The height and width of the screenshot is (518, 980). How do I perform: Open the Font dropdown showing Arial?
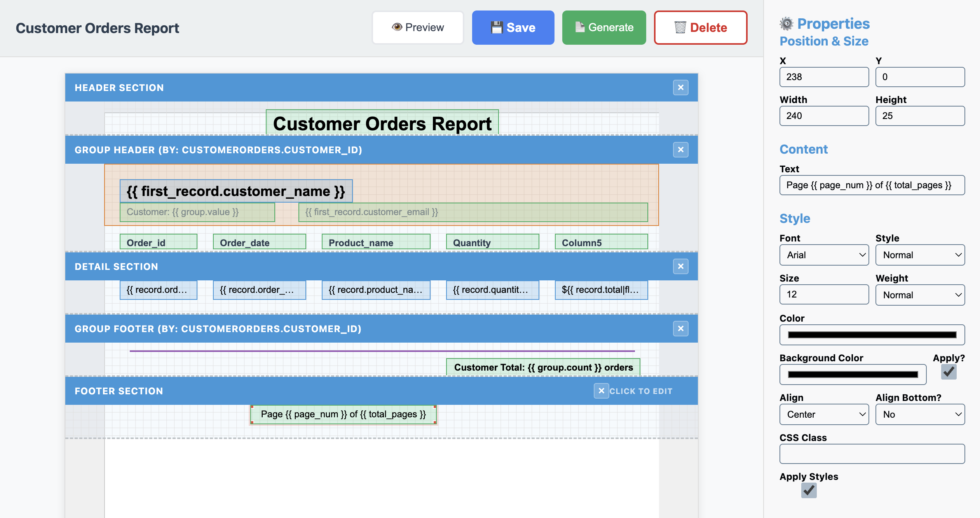tap(824, 255)
